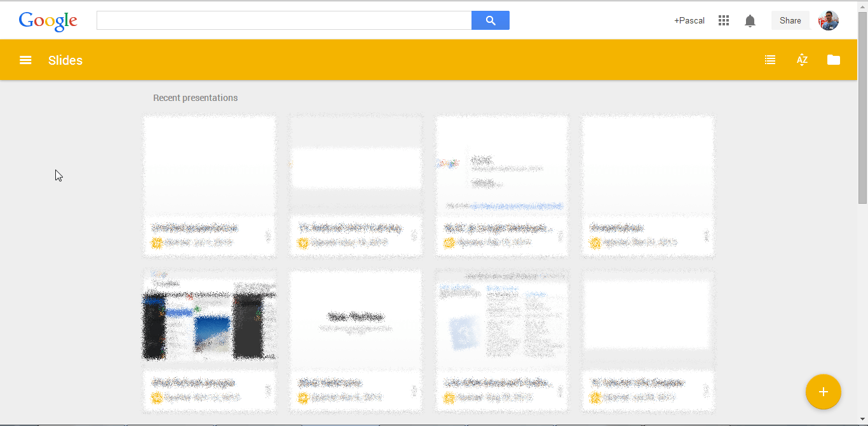Open the +Pascal profile link
The height and width of the screenshot is (426, 868).
coord(689,21)
